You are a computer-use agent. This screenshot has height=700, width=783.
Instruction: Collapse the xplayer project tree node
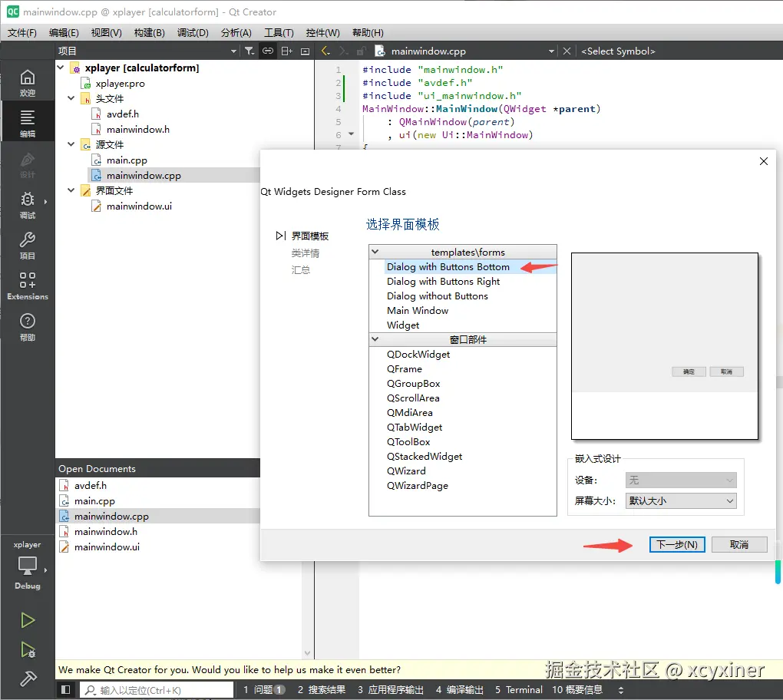click(x=61, y=68)
